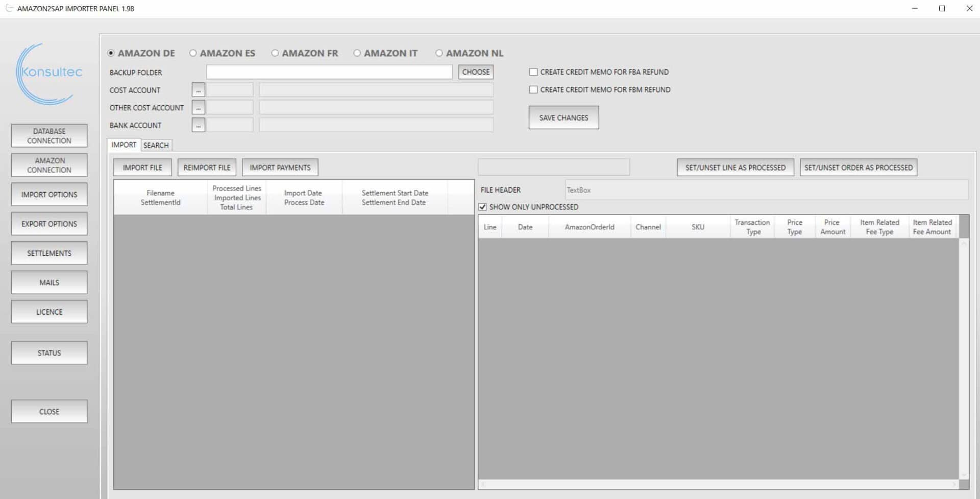
Task: Uncheck Show Only Unprocessed
Action: pos(483,207)
